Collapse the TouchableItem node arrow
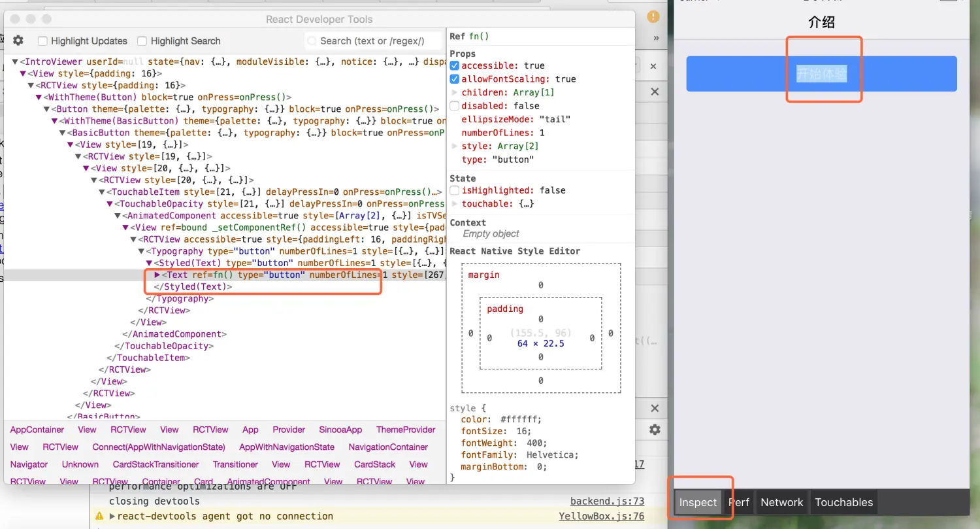The height and width of the screenshot is (529, 980). 101,192
